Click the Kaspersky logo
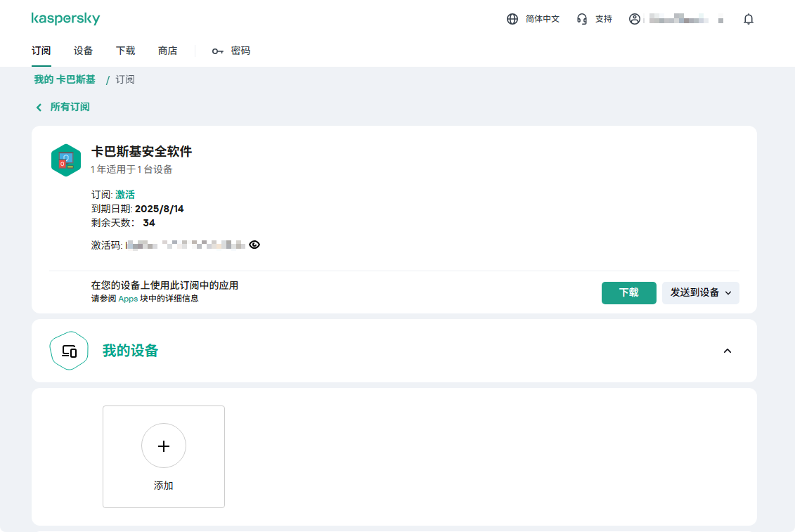This screenshot has height=532, width=795. [65, 19]
